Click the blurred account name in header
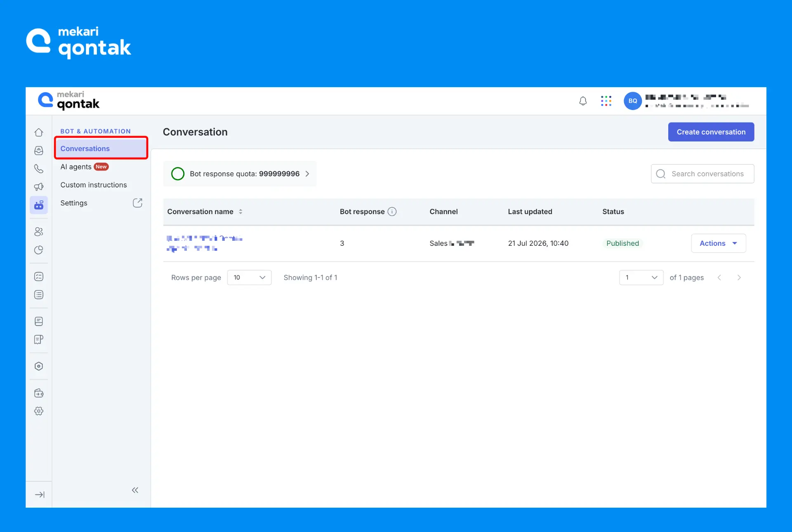Viewport: 792px width, 532px height. tap(686, 97)
